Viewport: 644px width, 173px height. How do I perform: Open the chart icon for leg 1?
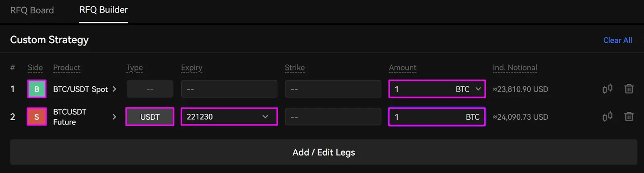point(607,89)
